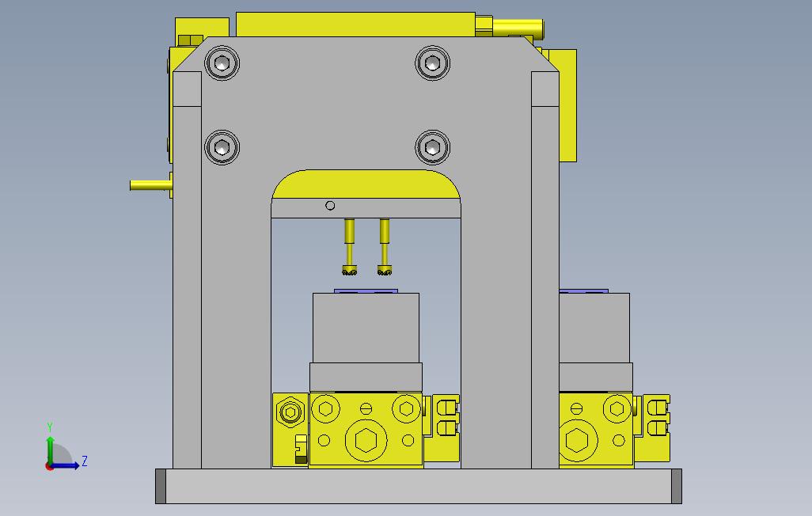812x516 pixels.
Task: Pick the lower-left socket head bolt on gray plate
Action: pyautogui.click(x=222, y=148)
